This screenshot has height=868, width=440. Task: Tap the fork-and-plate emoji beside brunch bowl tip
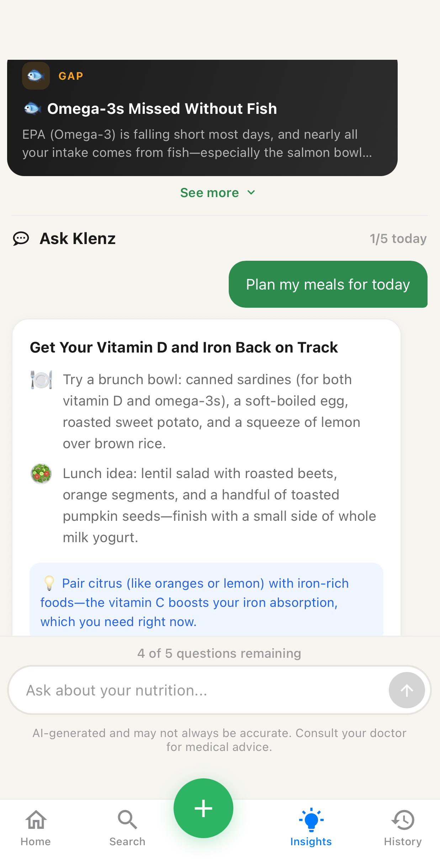(x=42, y=379)
